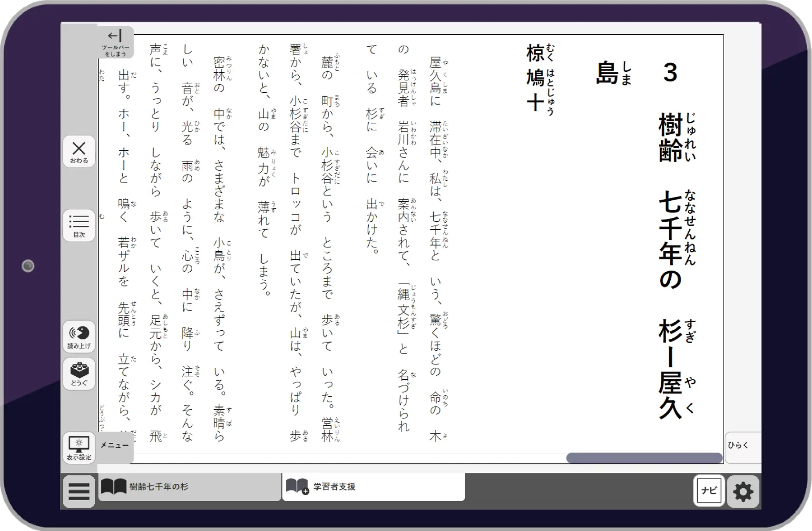
Task: Click the line starting 出す。ホー、ホーと
Action: coord(126,252)
